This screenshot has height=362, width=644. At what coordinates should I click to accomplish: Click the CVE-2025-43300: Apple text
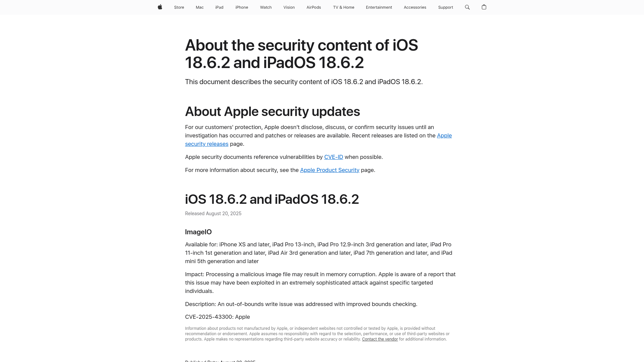217,317
